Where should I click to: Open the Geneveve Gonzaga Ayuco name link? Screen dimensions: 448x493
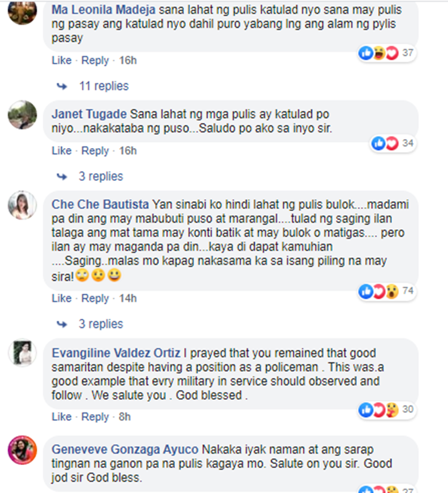[125, 449]
